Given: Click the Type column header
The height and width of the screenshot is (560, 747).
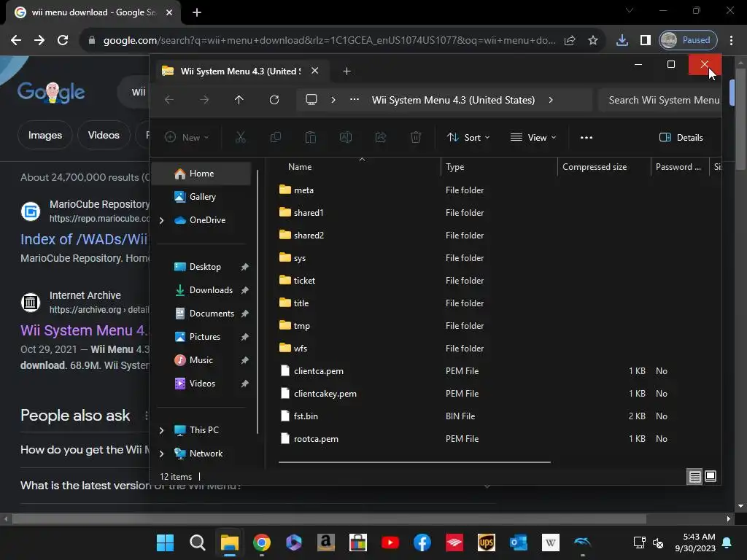Looking at the screenshot, I should pos(455,167).
